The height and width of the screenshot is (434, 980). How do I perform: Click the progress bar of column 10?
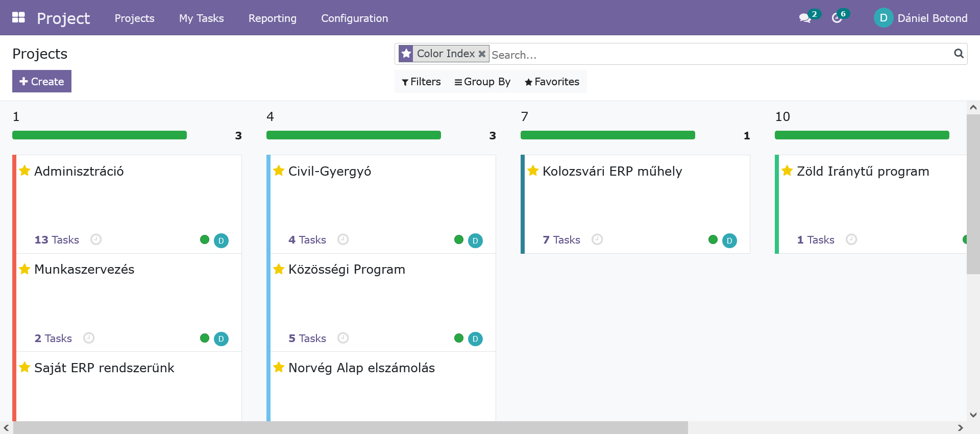862,135
